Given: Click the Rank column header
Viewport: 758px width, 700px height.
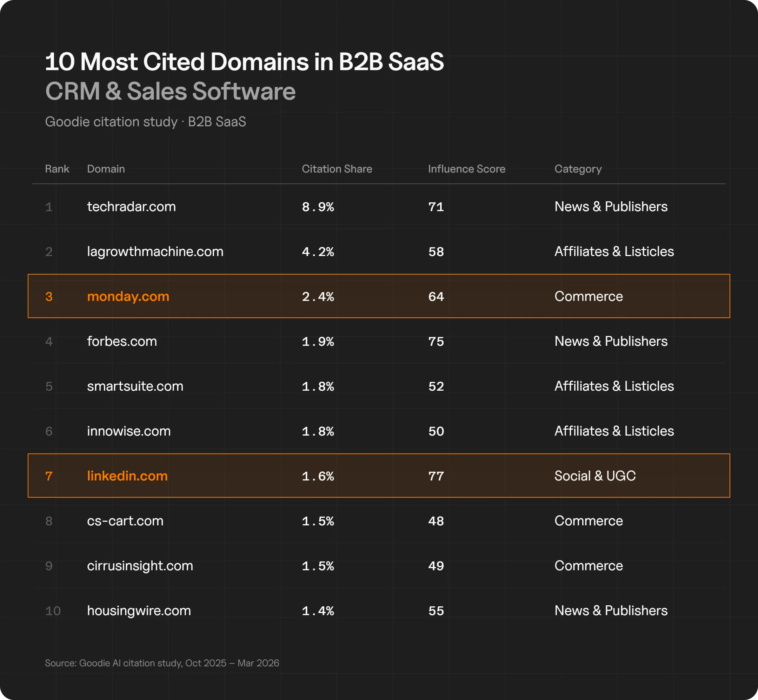Looking at the screenshot, I should (x=57, y=169).
